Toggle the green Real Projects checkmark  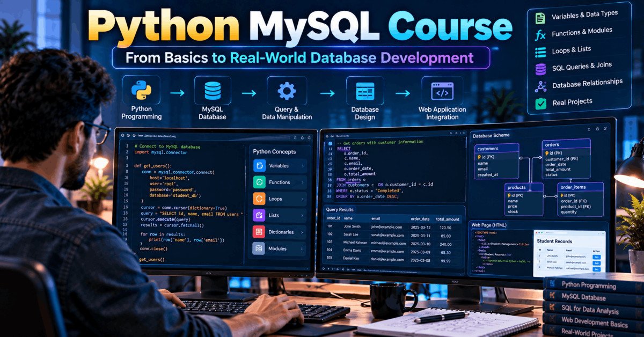coord(541,104)
